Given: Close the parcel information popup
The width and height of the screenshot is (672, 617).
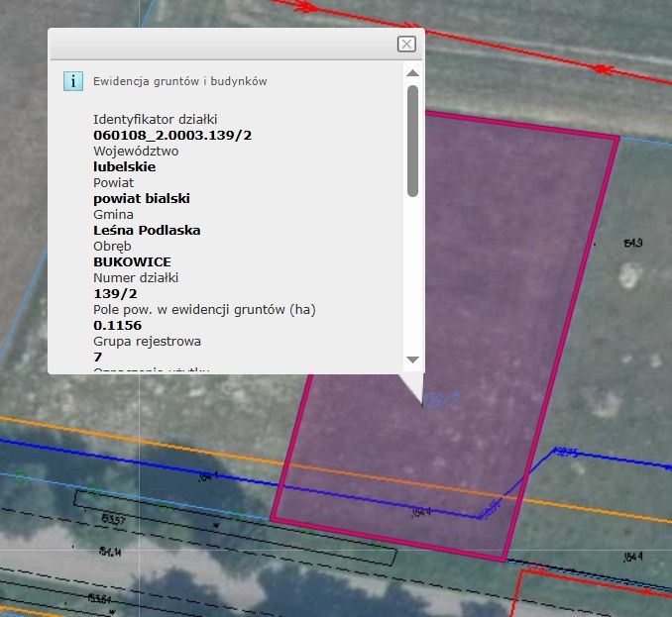Looking at the screenshot, I should tap(405, 44).
